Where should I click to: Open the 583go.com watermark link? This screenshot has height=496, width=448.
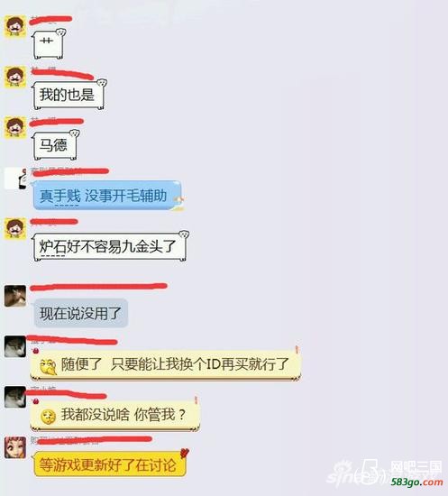point(416,482)
